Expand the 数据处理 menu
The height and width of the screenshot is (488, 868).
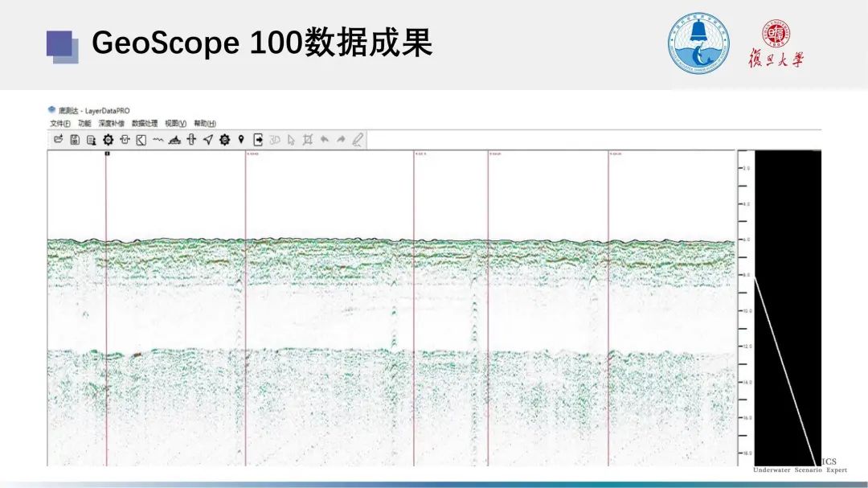click(145, 123)
